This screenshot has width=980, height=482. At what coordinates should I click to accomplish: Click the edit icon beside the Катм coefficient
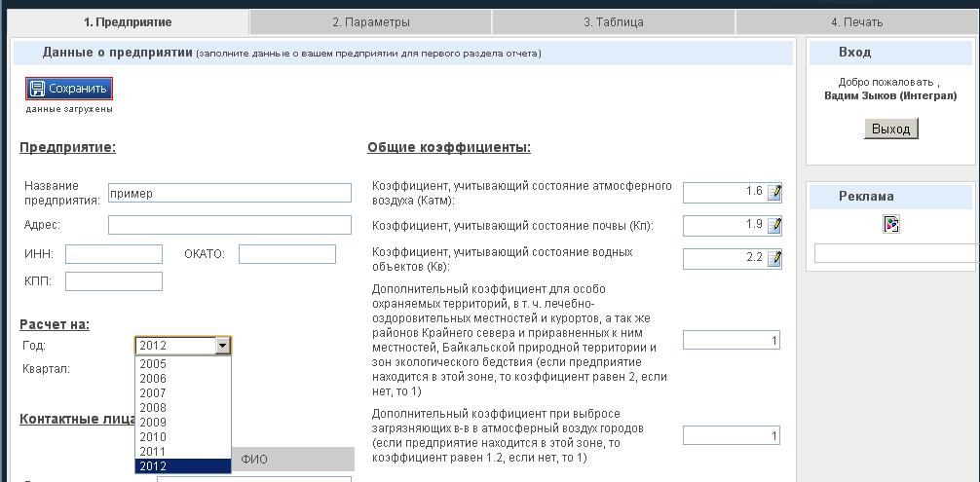point(774,193)
